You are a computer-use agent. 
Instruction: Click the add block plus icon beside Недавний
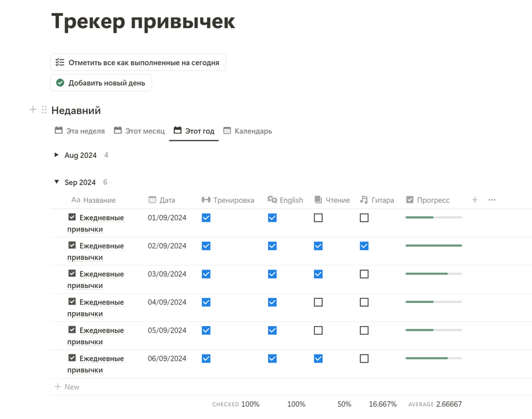[x=33, y=110]
